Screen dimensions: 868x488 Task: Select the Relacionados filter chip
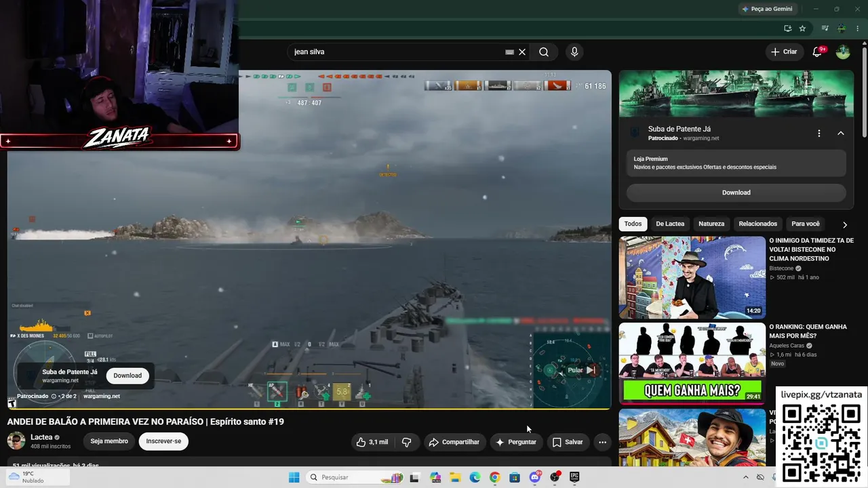pyautogui.click(x=758, y=224)
